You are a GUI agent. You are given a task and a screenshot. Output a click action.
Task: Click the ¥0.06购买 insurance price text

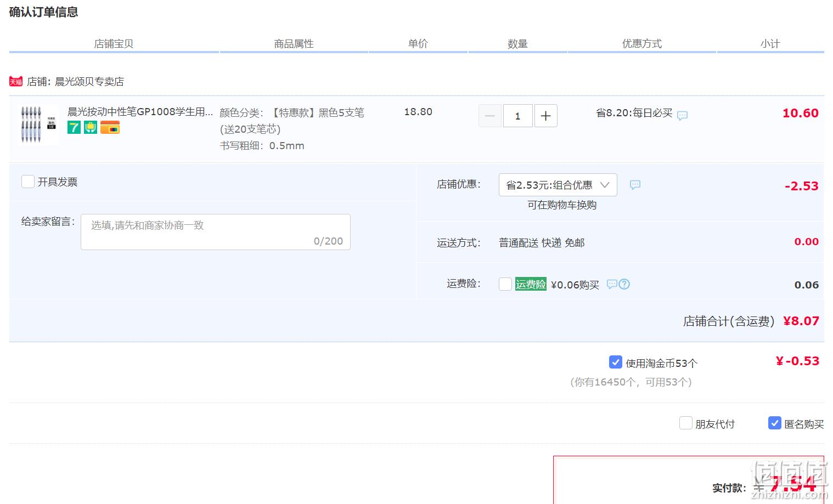click(x=575, y=285)
